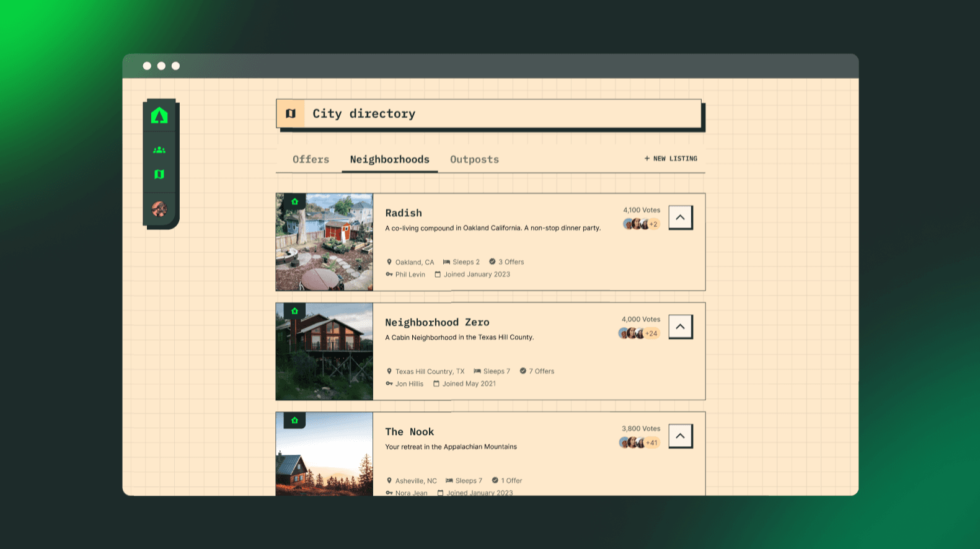
Task: Open the Neighborhood Zero listing title
Action: [437, 322]
